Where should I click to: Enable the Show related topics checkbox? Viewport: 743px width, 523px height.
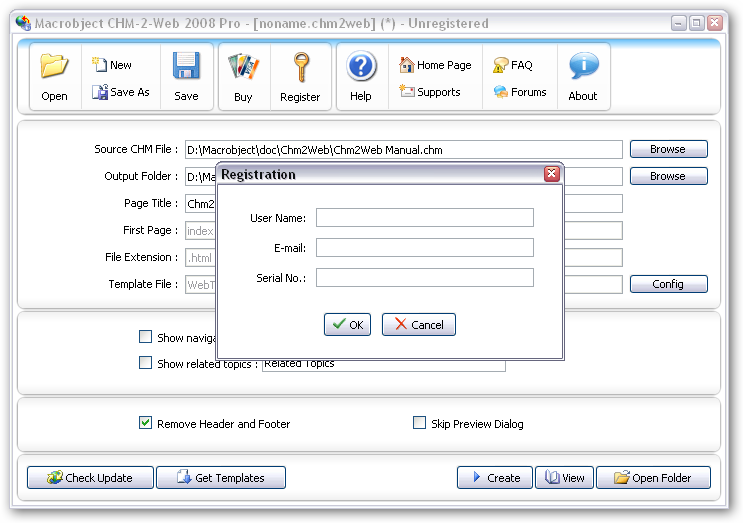tap(146, 363)
